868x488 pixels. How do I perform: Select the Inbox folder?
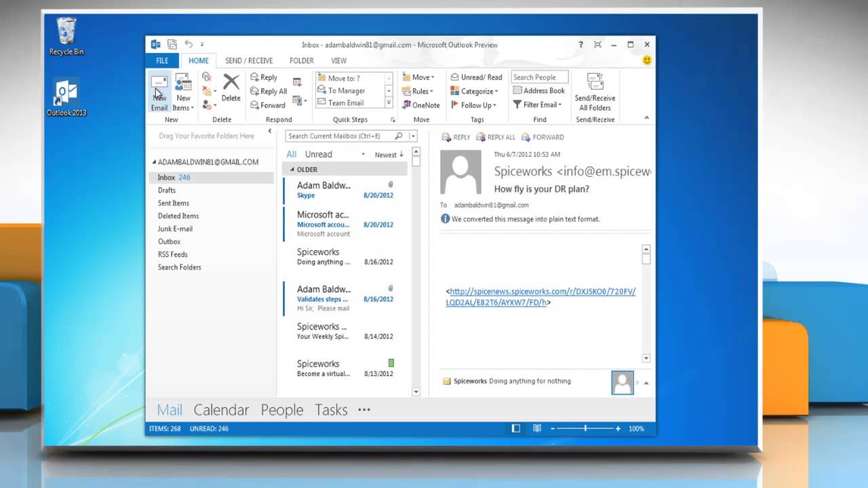[211, 178]
